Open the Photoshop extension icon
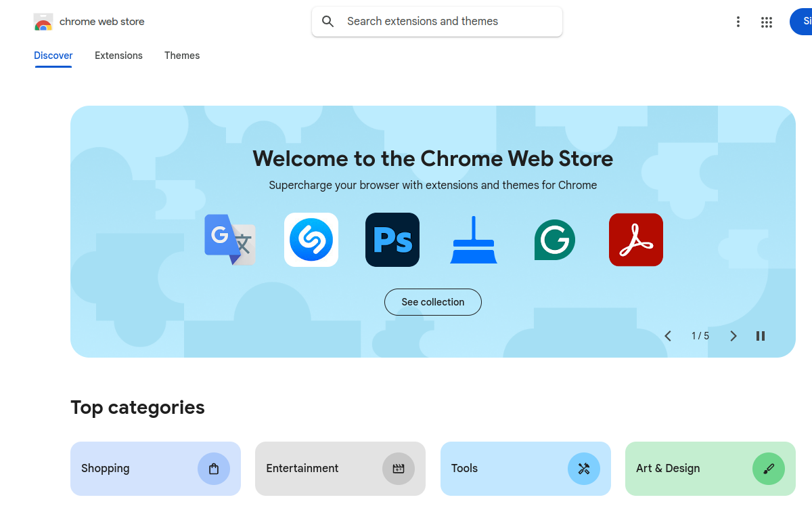 point(392,240)
